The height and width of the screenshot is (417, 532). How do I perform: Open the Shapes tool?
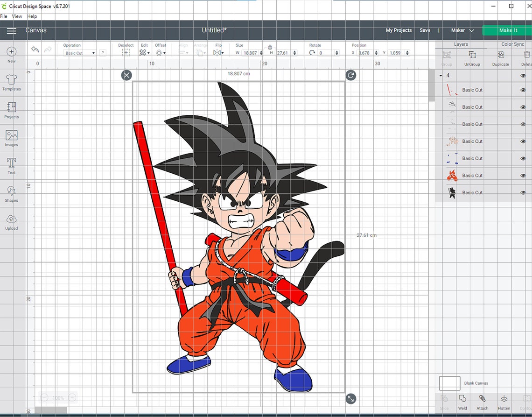(x=12, y=191)
